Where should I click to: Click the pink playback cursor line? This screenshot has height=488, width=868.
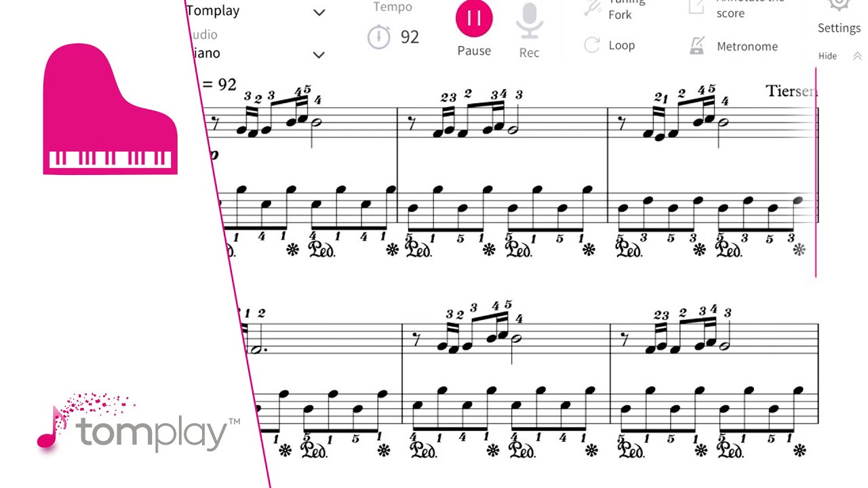coord(816,172)
